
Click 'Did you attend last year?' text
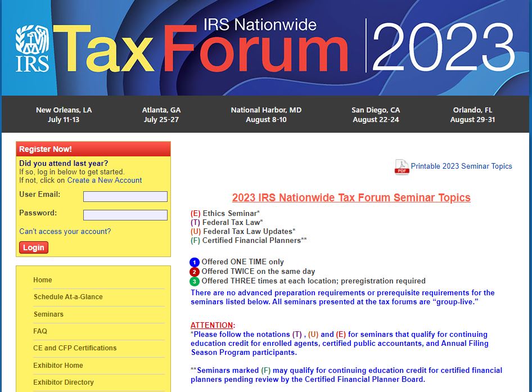tap(64, 163)
